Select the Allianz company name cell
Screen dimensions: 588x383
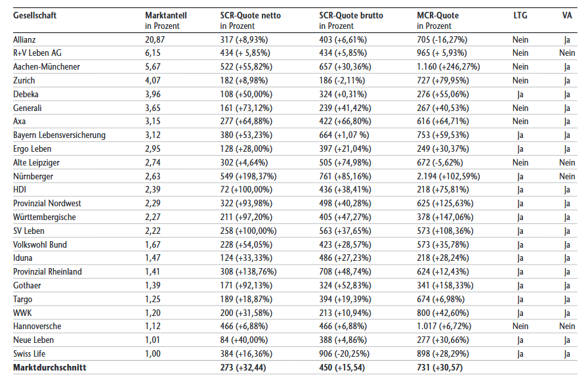click(26, 39)
